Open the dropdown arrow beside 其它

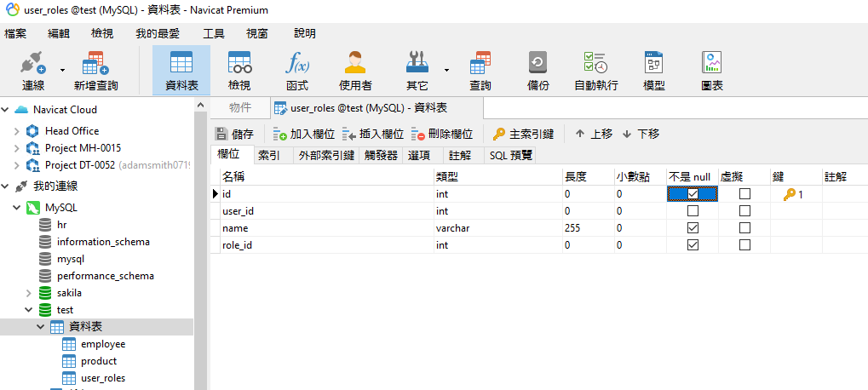pos(446,71)
